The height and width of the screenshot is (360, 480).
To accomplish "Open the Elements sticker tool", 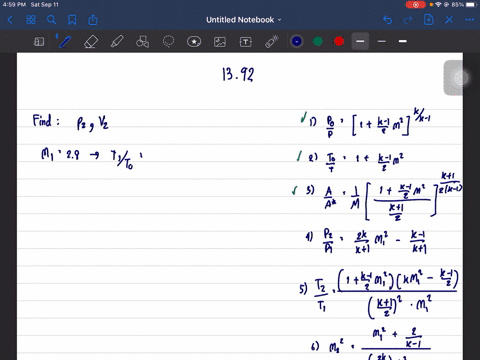I will click(194, 42).
